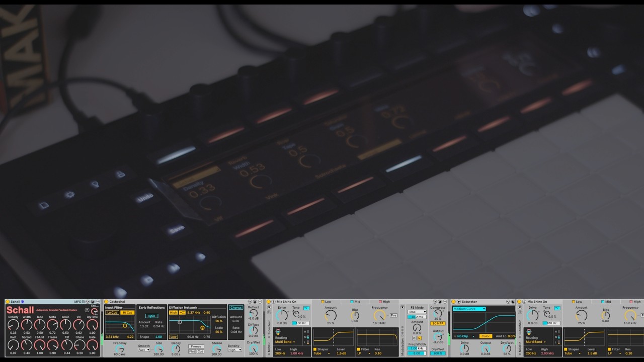Open Shaper Tube type dropdown near Cathedral
644x362 pixels.
point(321,353)
